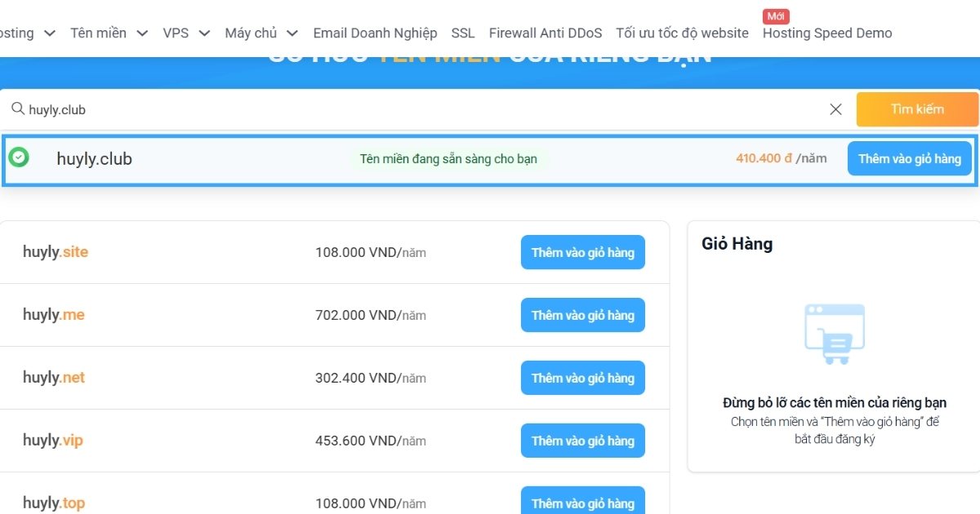
Task: Open Email Doanh Nghiệp menu item
Action: pyautogui.click(x=375, y=33)
